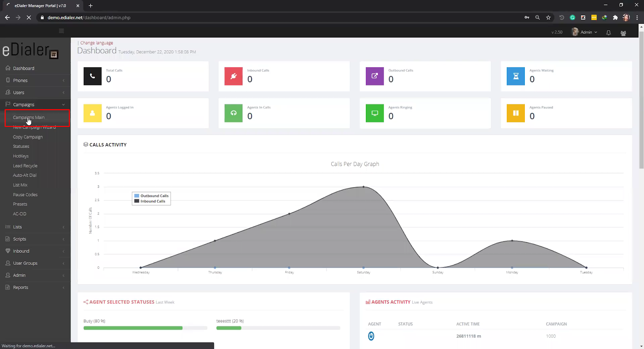The height and width of the screenshot is (349, 644).
Task: Open the notifications bell icon
Action: pos(609,33)
